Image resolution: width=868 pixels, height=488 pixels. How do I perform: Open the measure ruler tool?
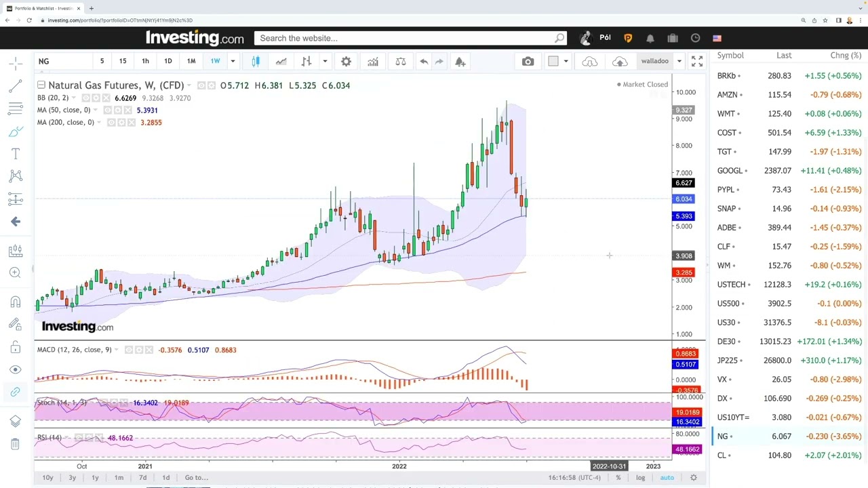16,251
